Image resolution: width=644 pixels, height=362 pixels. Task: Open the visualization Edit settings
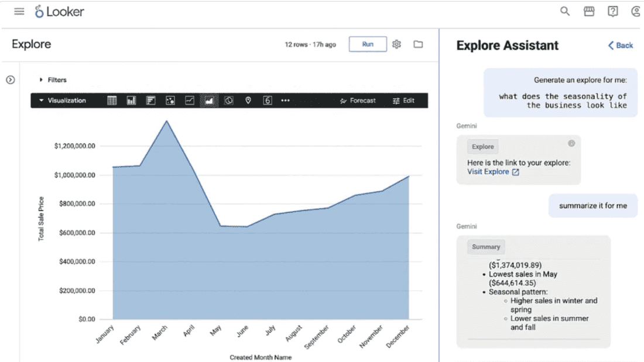pyautogui.click(x=403, y=101)
